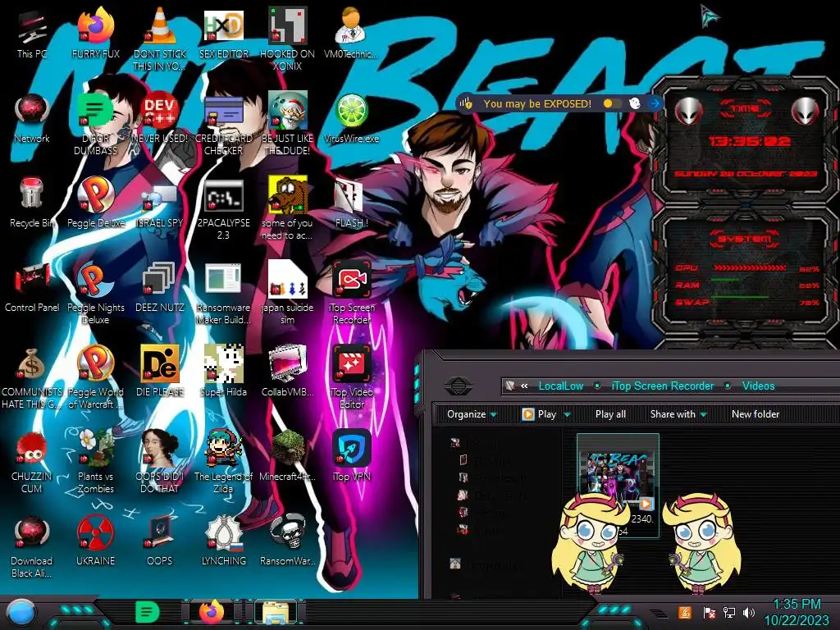Open the Network desktop icon
The image size is (840, 630).
(x=32, y=118)
